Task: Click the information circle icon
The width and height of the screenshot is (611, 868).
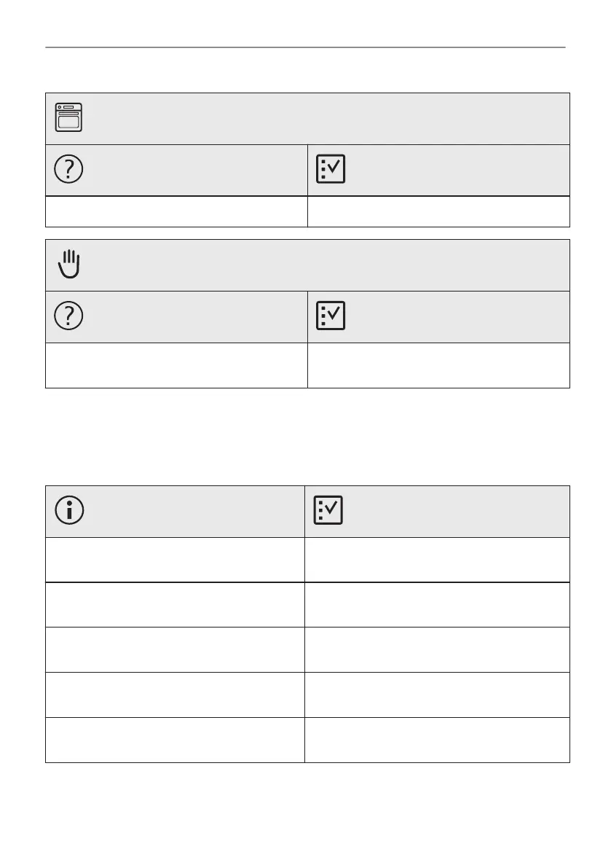Action: pyautogui.click(x=68, y=511)
